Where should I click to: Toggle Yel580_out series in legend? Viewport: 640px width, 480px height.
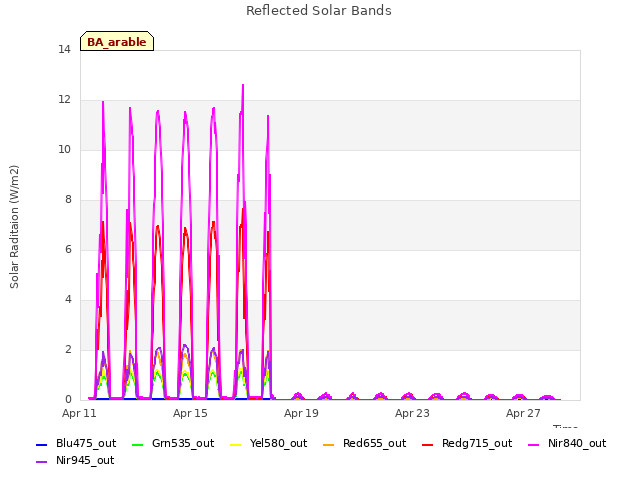tap(269, 444)
